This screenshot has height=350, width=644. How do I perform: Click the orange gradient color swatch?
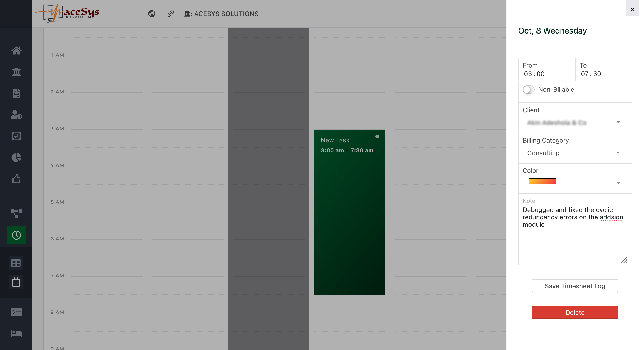coord(542,181)
